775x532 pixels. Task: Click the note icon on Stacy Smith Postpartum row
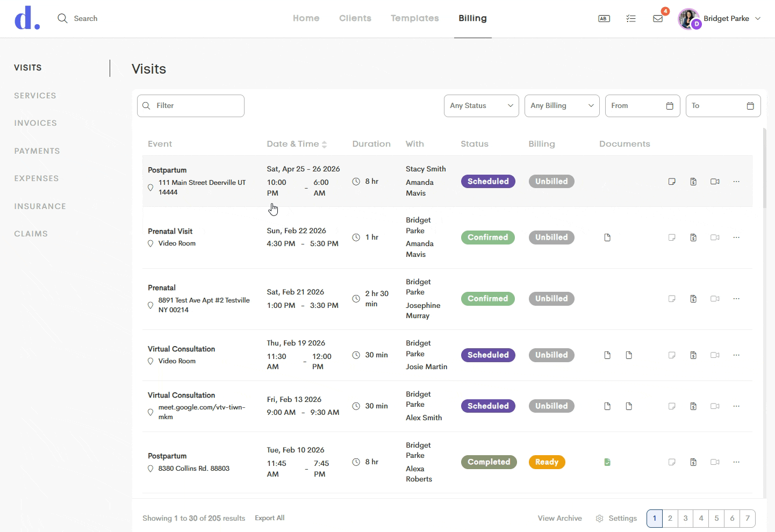pos(672,182)
